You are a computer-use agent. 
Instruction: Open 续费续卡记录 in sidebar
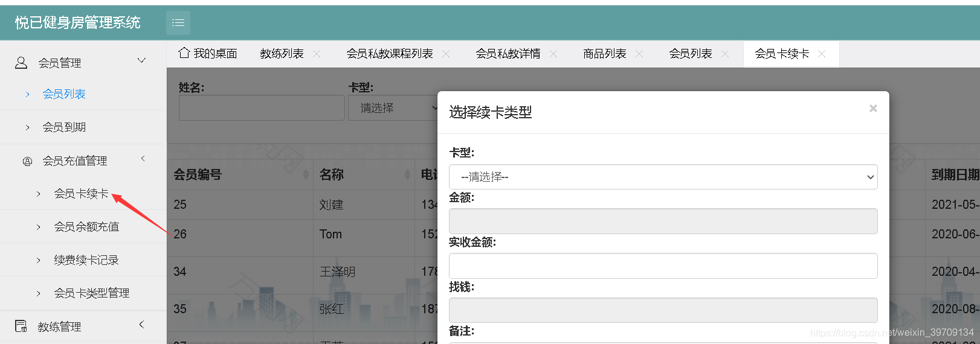click(86, 260)
